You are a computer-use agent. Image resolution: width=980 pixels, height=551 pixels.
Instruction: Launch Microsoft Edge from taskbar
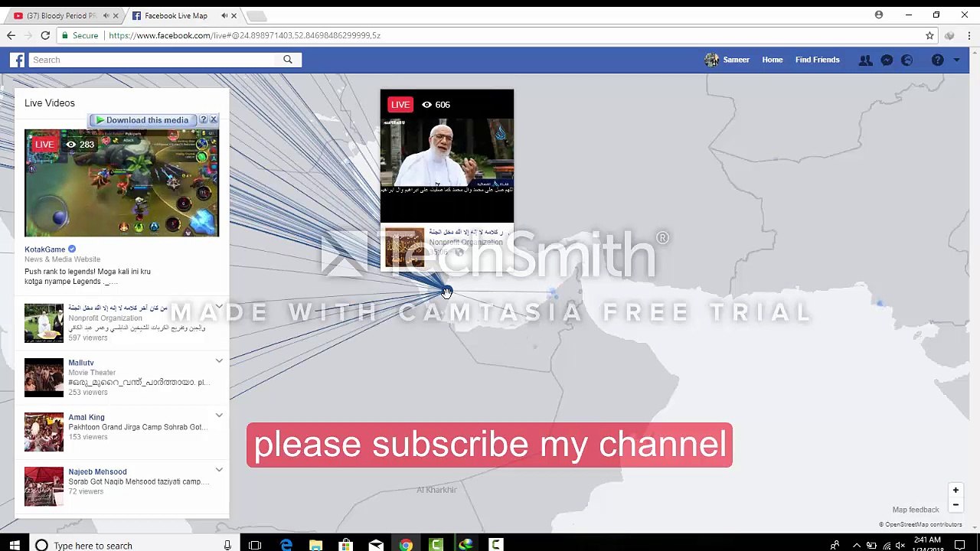click(286, 545)
